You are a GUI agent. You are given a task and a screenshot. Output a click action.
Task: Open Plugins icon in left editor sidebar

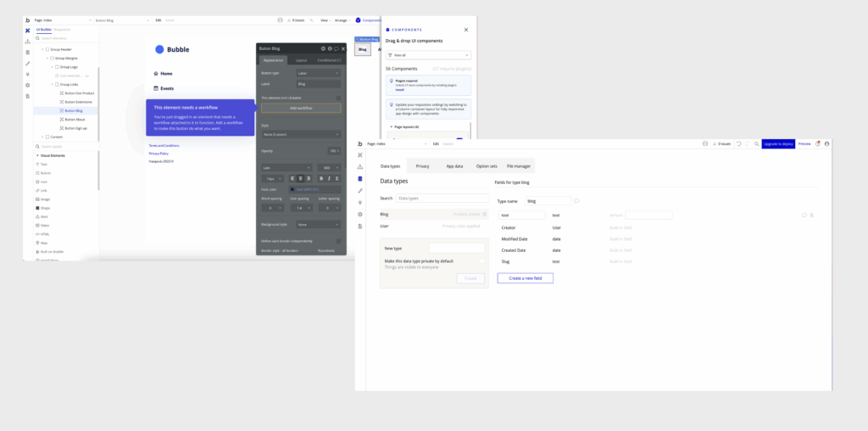click(x=28, y=74)
